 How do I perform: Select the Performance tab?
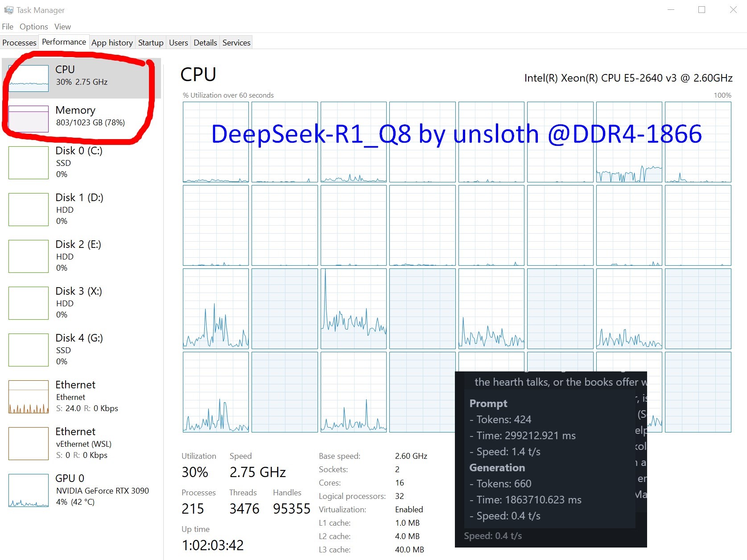[64, 42]
